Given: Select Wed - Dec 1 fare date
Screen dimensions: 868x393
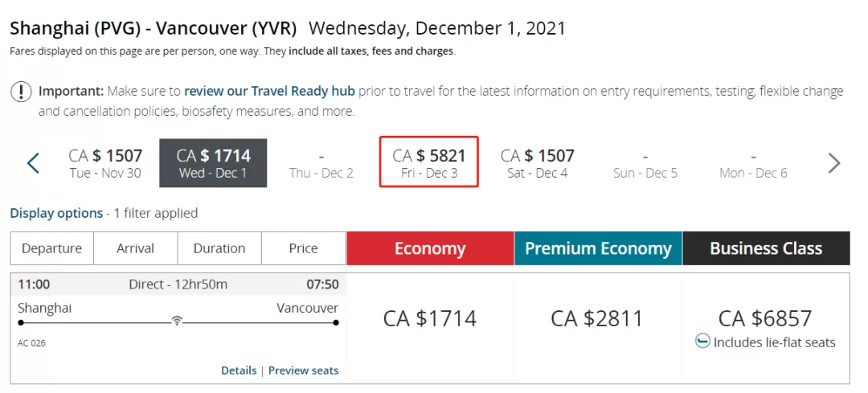Looking at the screenshot, I should coord(213,163).
